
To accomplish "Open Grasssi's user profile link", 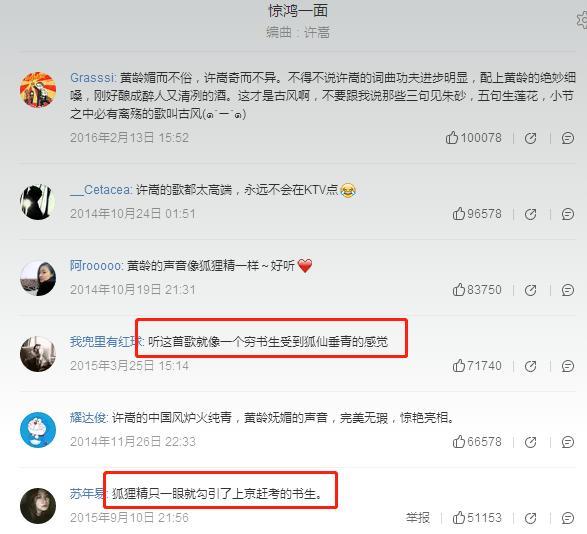I will pyautogui.click(x=93, y=78).
